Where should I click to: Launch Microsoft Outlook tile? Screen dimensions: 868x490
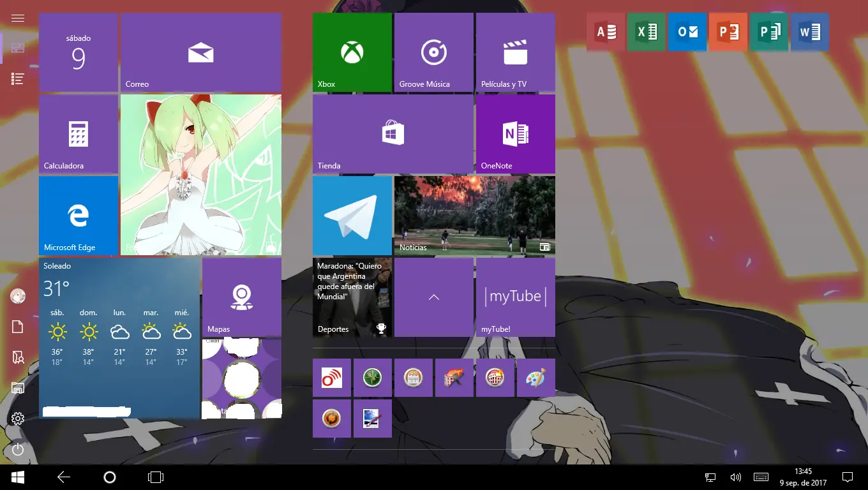pyautogui.click(x=687, y=32)
